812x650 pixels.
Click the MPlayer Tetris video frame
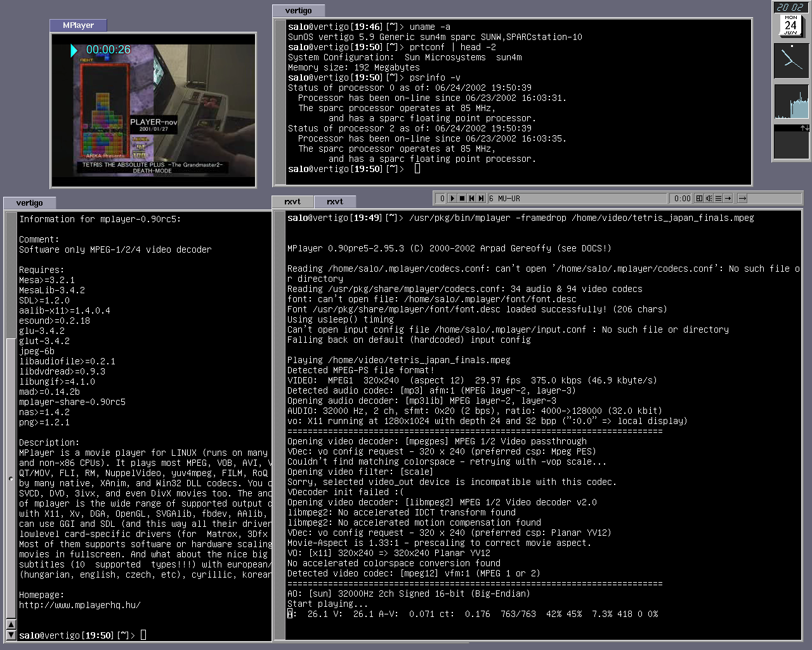(x=154, y=110)
